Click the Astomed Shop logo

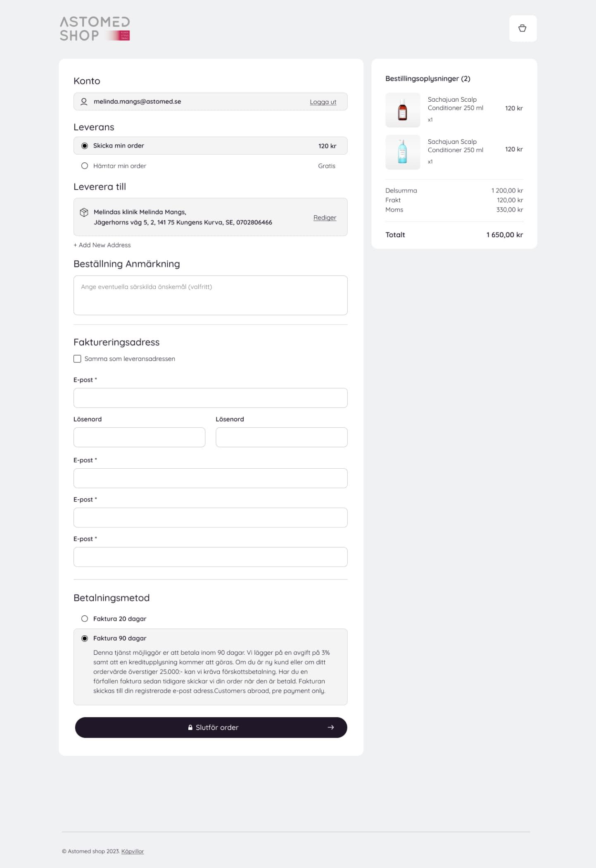94,28
